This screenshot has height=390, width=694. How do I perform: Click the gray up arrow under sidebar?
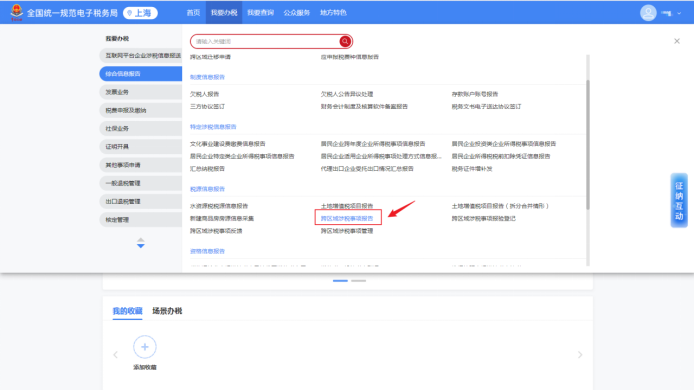click(x=140, y=239)
